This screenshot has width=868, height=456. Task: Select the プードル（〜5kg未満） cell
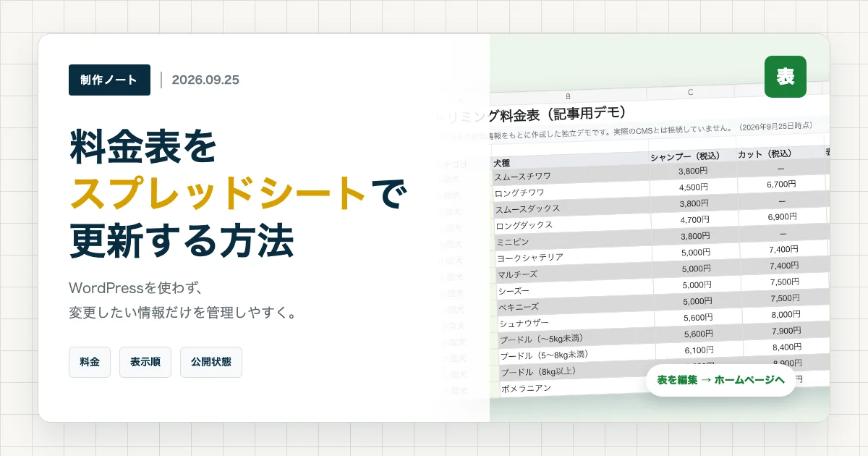(x=579, y=338)
